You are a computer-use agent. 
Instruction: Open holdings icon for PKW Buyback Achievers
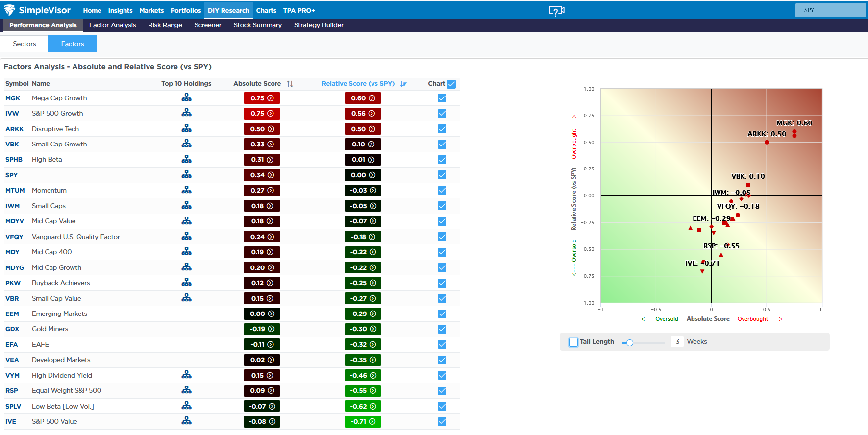point(186,282)
